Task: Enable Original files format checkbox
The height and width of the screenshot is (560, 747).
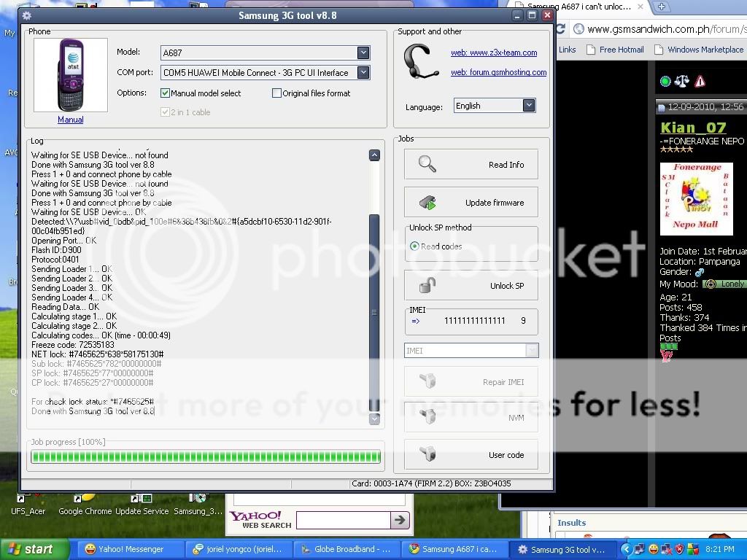Action: click(276, 93)
